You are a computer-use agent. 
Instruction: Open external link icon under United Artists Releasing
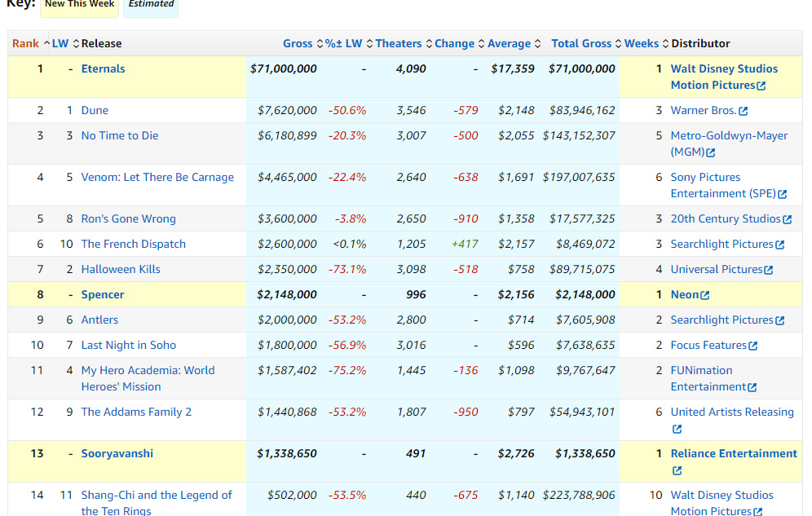coord(677,429)
